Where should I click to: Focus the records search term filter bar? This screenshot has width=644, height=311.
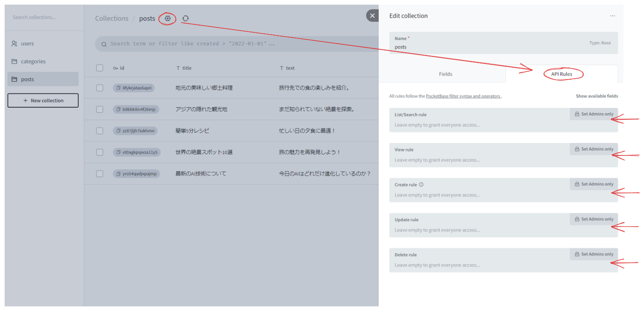tap(237, 44)
